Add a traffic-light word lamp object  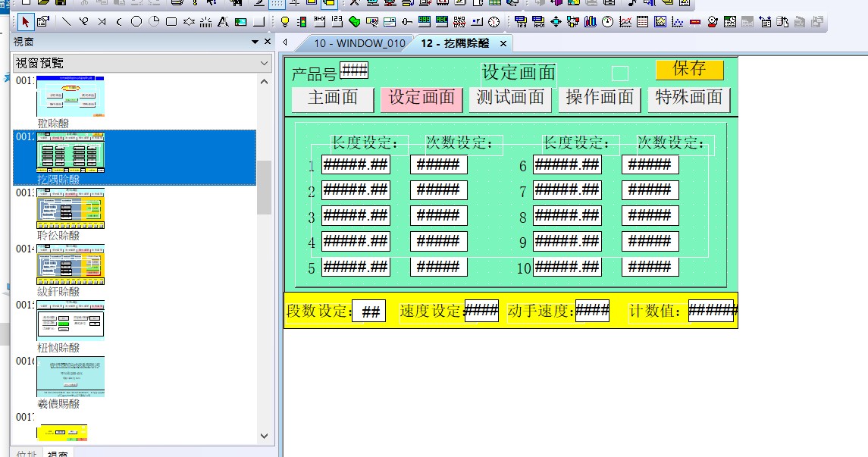coord(302,21)
